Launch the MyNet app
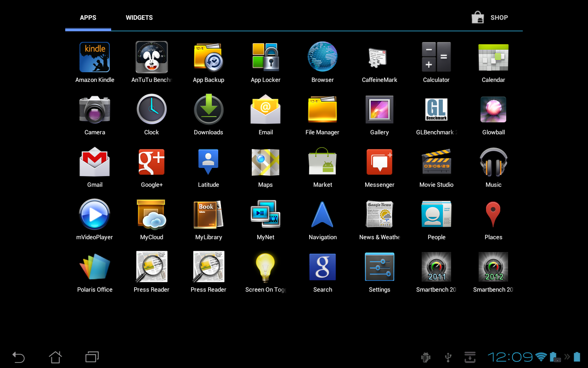The image size is (588, 368). (266, 214)
